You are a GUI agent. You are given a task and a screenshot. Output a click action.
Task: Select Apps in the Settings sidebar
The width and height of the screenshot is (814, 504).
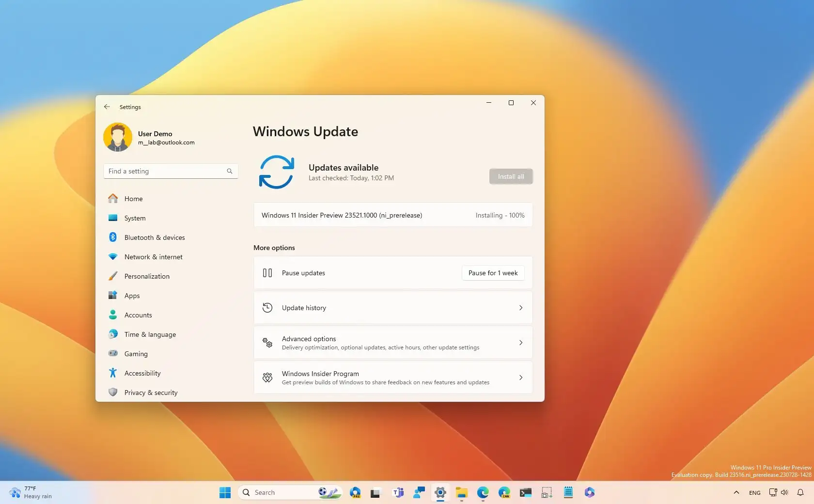[x=131, y=296]
